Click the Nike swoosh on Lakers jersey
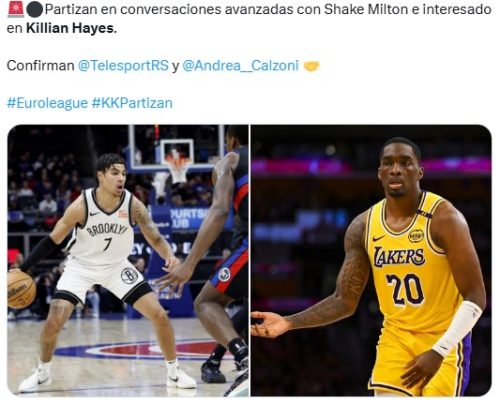 click(x=378, y=238)
